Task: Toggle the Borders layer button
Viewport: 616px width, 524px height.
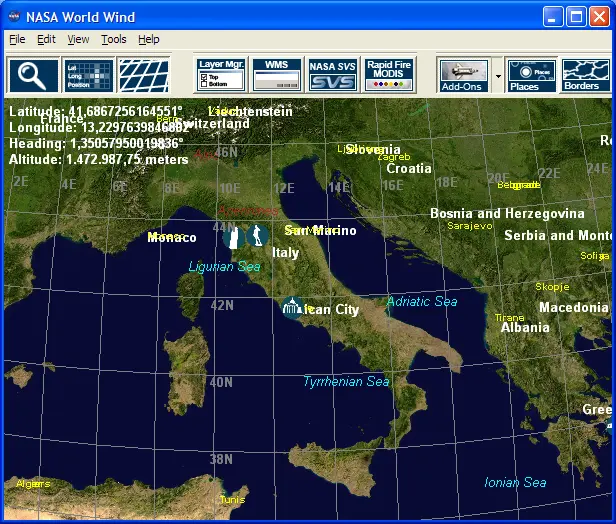Action: 586,75
